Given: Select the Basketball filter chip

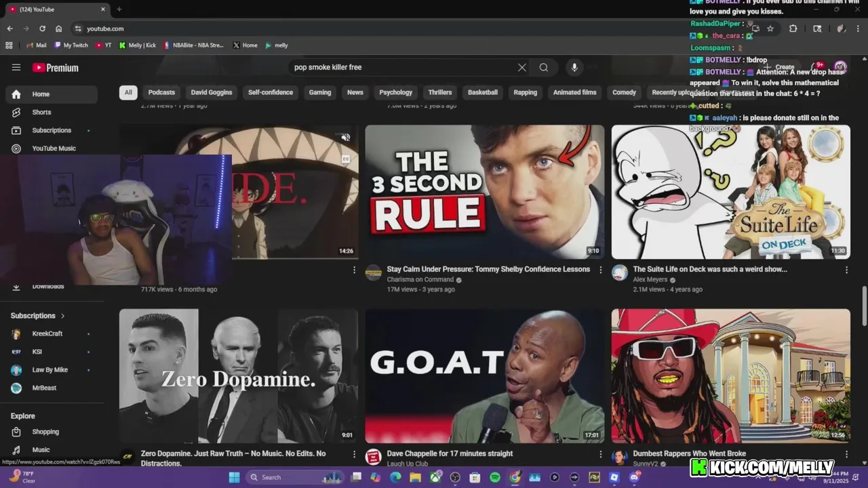Looking at the screenshot, I should coord(483,92).
